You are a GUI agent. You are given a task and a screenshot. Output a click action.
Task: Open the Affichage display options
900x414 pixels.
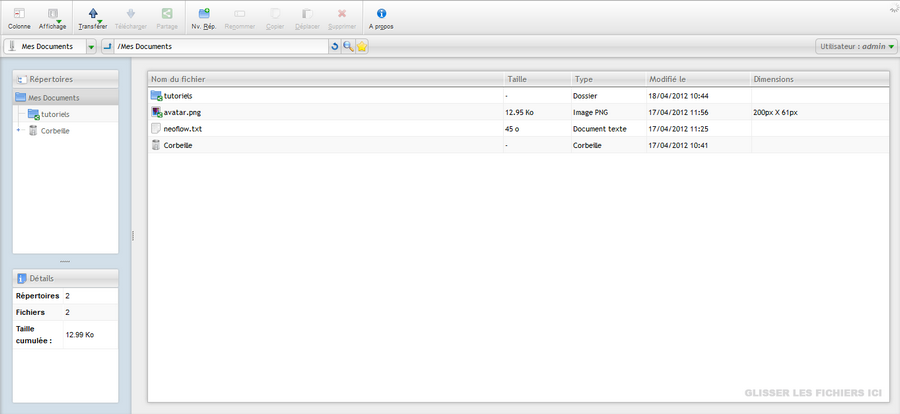[53, 14]
